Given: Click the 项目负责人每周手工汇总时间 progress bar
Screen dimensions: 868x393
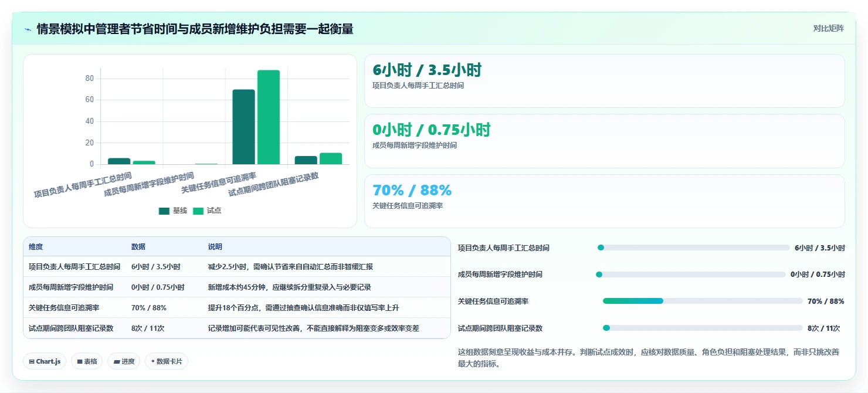Looking at the screenshot, I should click(x=694, y=248).
